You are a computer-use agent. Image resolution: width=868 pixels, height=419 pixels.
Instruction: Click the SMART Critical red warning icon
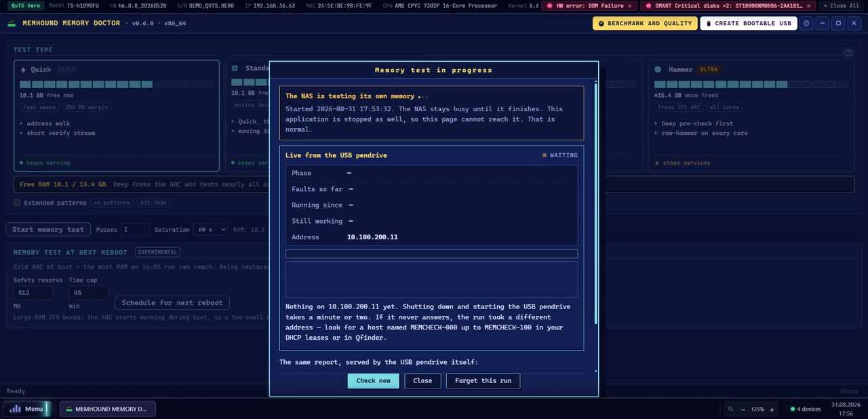coord(649,5)
